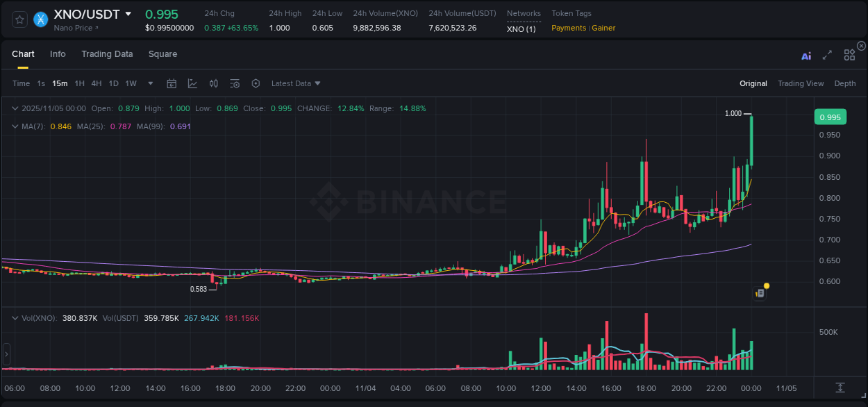Collapse the volume indicator panel
This screenshot has width=868, height=407.
[15, 317]
